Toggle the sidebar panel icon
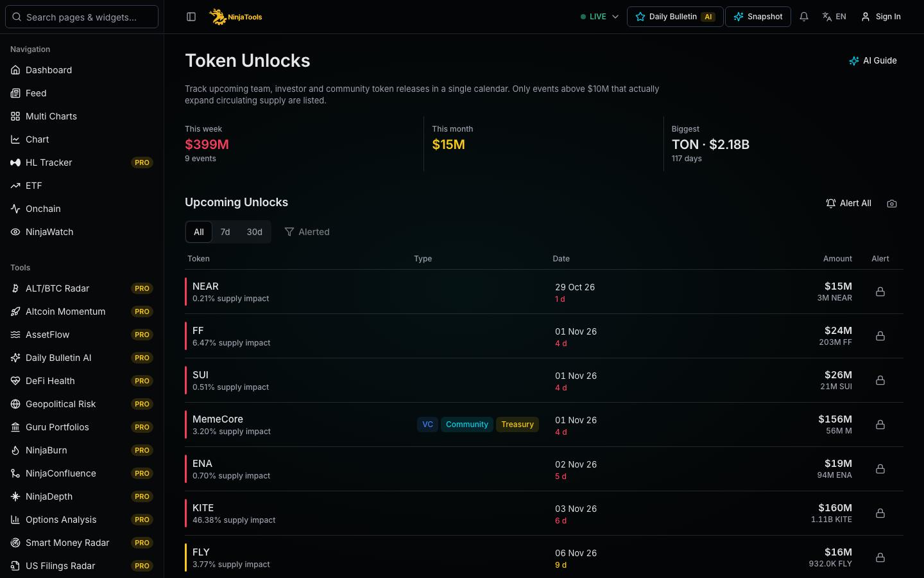 (191, 17)
